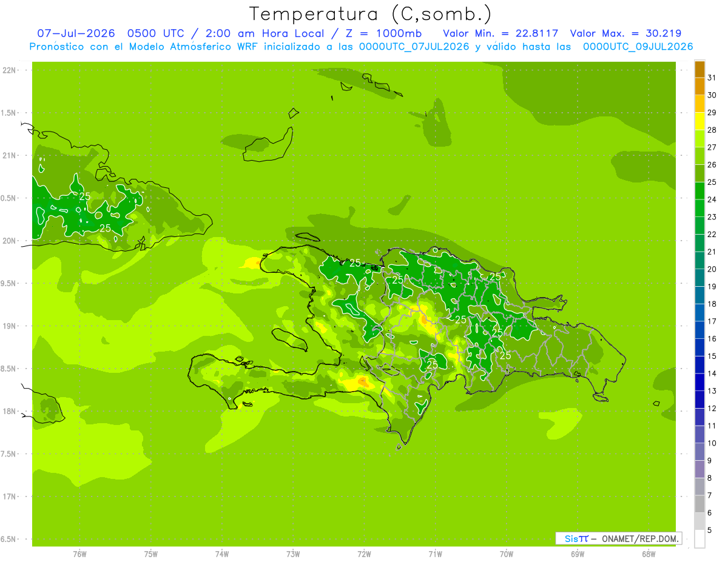Click the 72W longitude axis label

tap(364, 554)
